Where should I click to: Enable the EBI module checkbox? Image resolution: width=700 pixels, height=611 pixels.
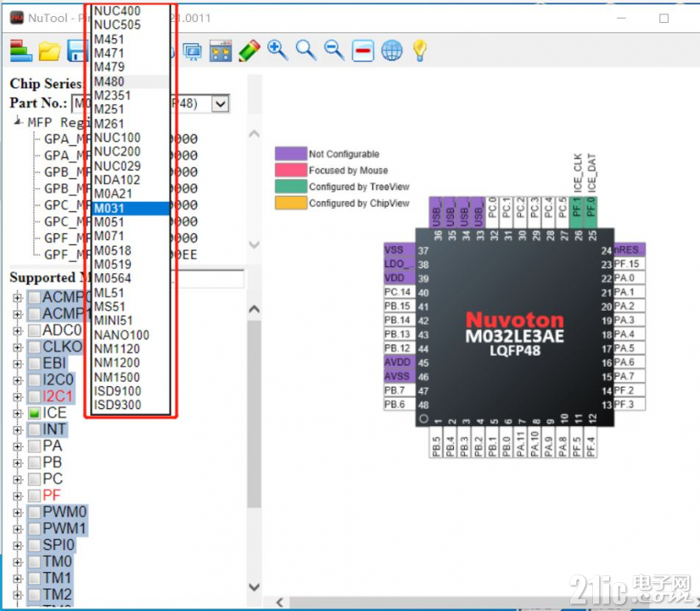35,363
